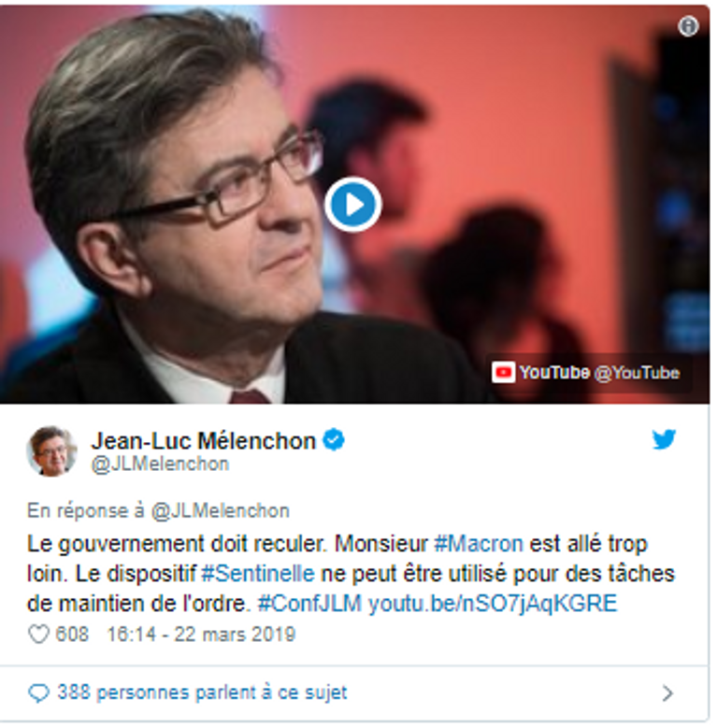Open @JLMelenchon in 'En réponse à' line
The width and height of the screenshot is (718, 728).
(221, 511)
